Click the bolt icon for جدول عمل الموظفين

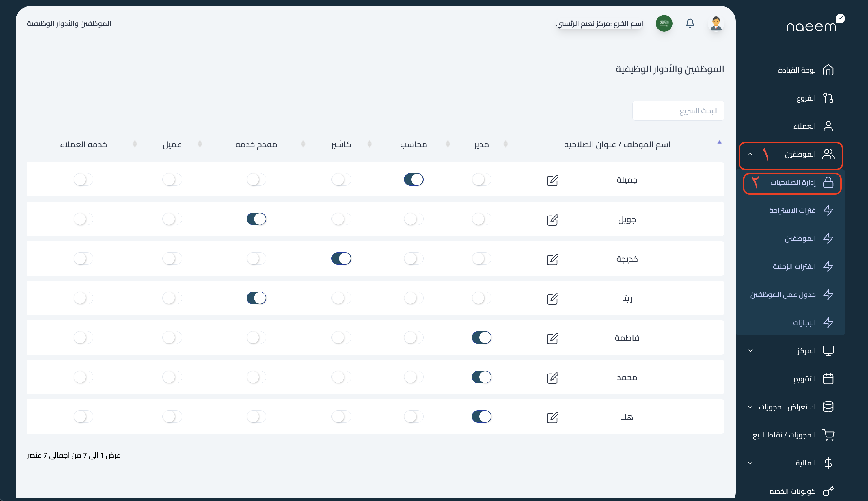[x=828, y=294]
